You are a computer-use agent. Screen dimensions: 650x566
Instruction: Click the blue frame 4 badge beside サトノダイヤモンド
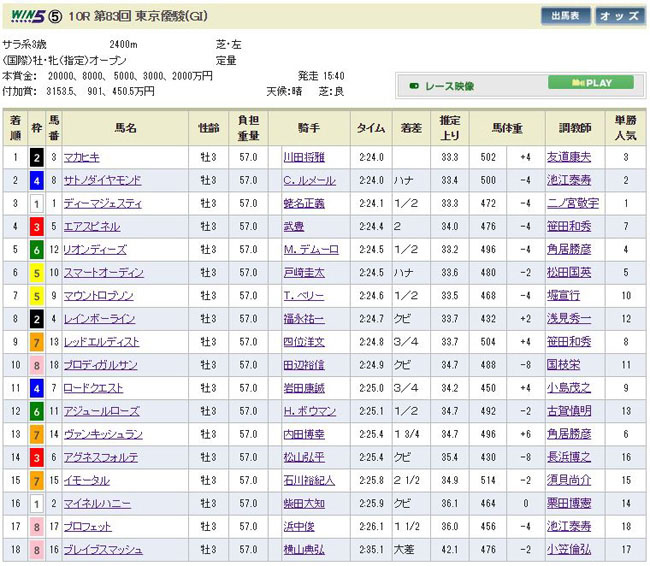pyautogui.click(x=37, y=180)
